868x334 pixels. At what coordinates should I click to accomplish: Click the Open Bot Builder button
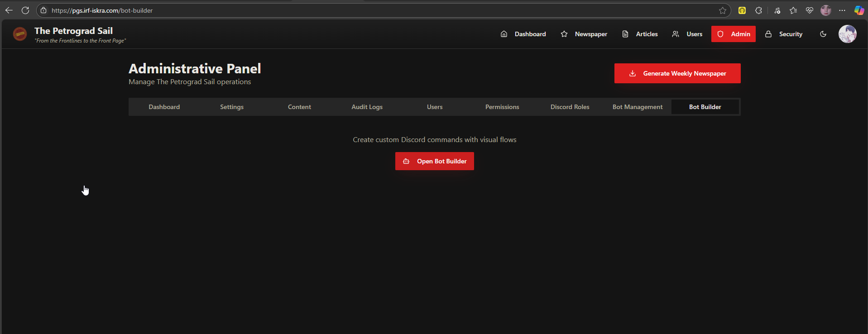[x=435, y=161]
